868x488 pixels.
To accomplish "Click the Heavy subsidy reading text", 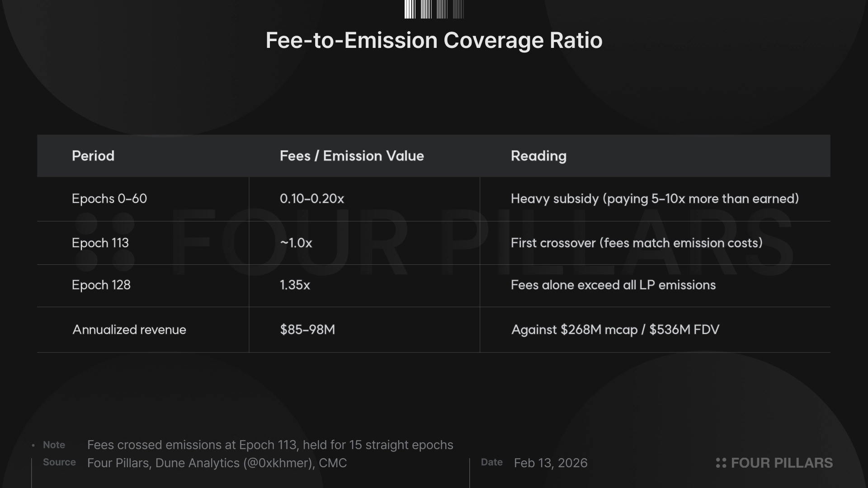I will (655, 199).
